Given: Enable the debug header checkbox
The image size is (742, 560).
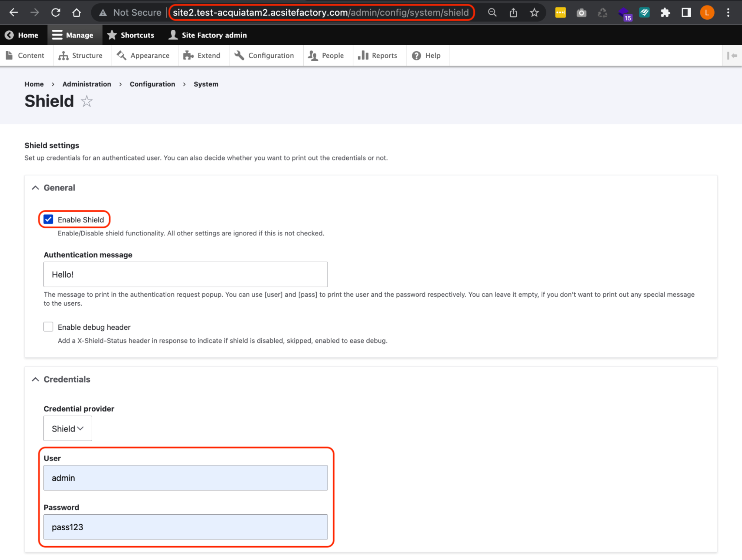Looking at the screenshot, I should [x=48, y=326].
